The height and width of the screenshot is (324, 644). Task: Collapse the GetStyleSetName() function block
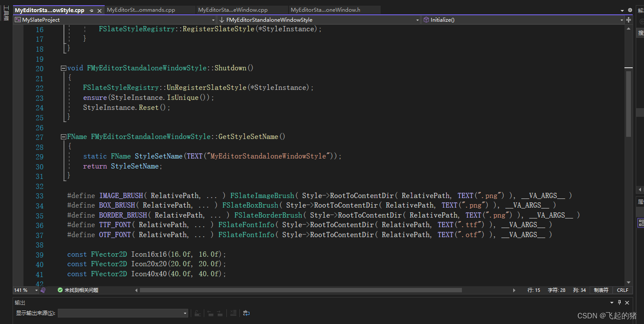tap(63, 137)
